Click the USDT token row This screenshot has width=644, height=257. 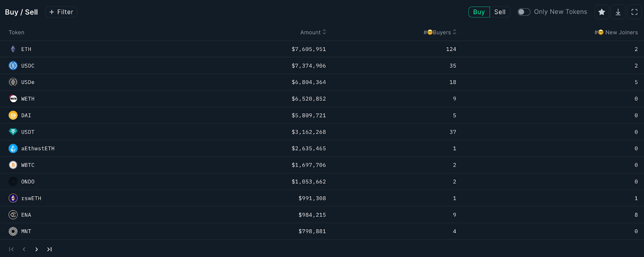[161, 132]
